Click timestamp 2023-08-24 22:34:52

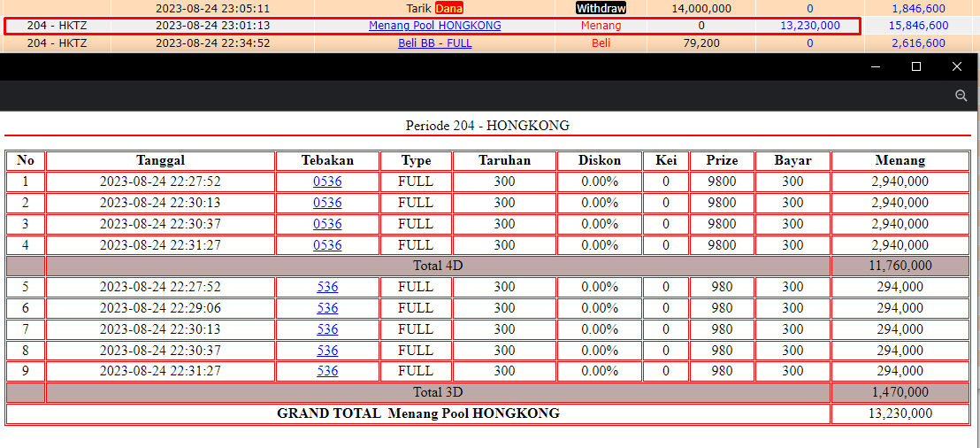click(212, 43)
